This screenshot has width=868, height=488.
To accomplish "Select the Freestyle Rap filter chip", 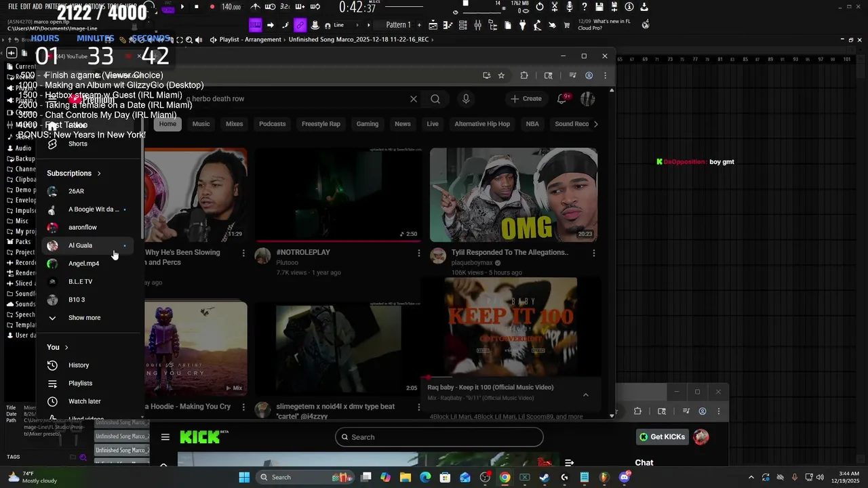I will 321,124.
